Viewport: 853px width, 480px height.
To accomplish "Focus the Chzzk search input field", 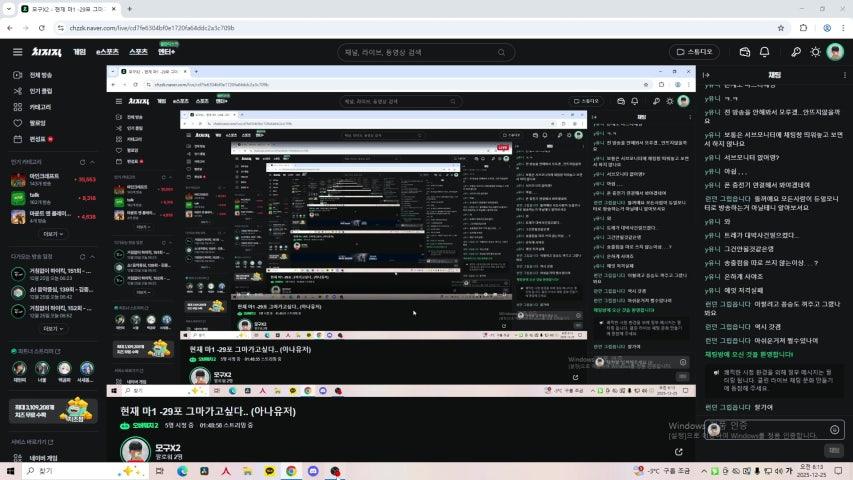I will coord(419,52).
